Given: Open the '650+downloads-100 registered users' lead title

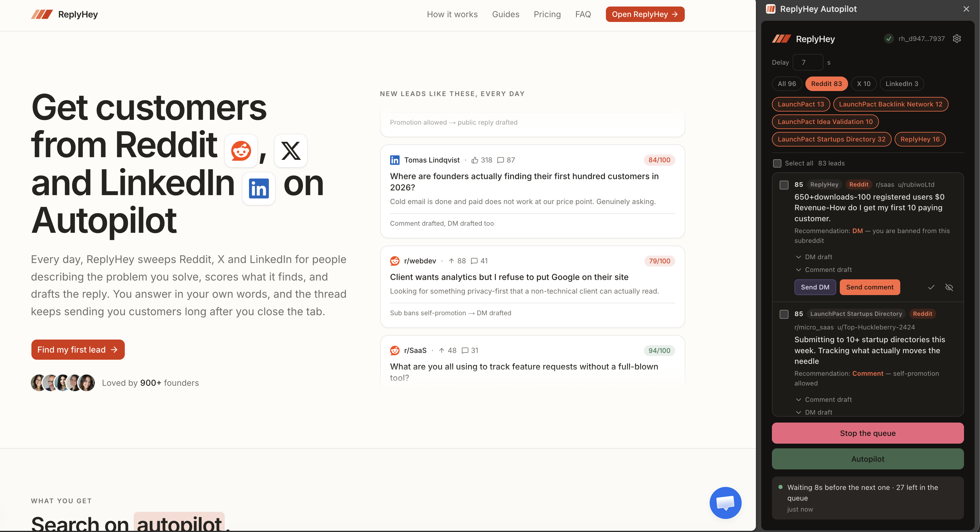Looking at the screenshot, I should [x=869, y=208].
